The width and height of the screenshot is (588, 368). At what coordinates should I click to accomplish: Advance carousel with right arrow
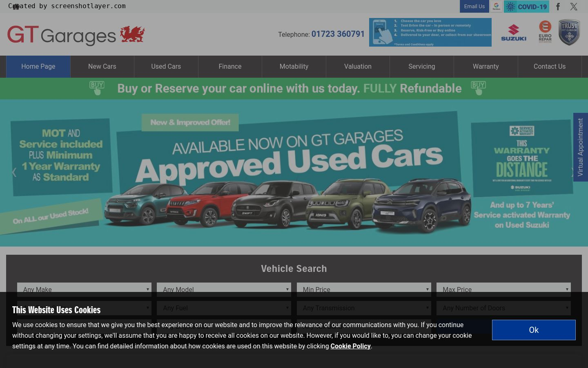coord(572,173)
